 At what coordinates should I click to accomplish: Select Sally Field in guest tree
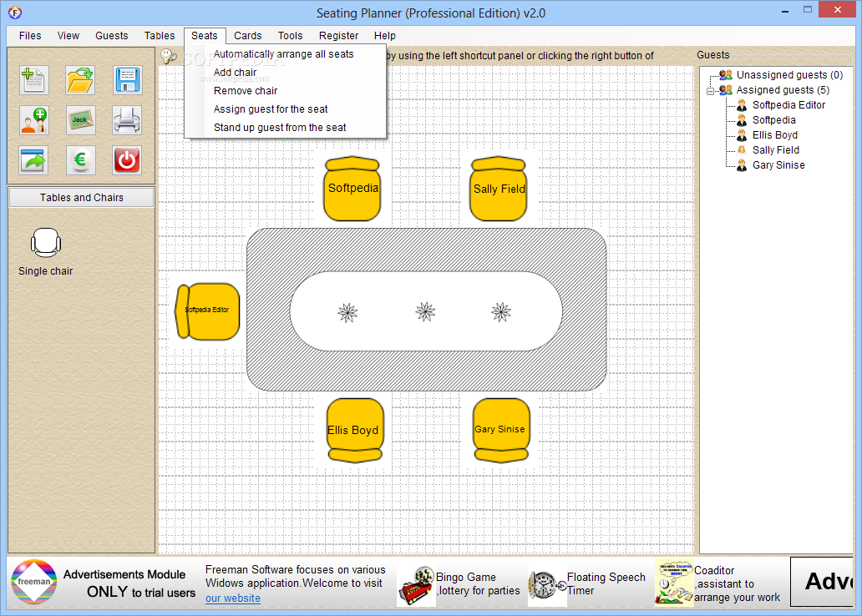click(776, 150)
